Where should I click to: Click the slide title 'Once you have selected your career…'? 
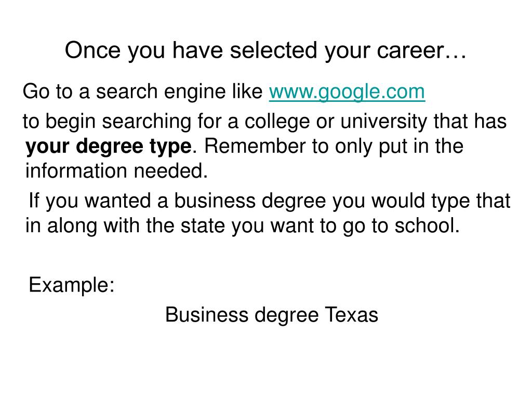265,51
